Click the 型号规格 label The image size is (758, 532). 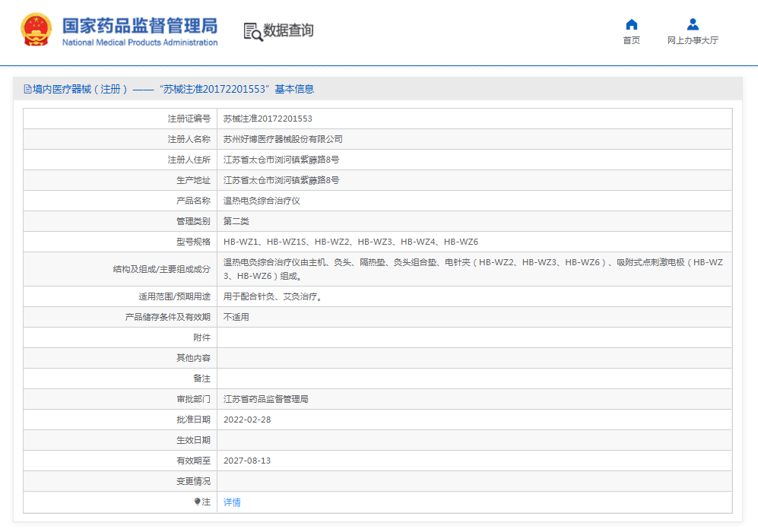193,242
